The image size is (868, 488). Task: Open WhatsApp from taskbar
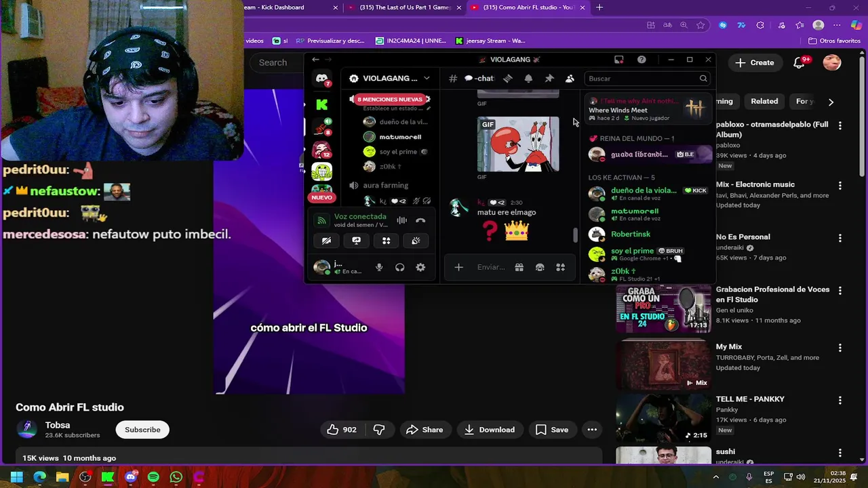(176, 477)
